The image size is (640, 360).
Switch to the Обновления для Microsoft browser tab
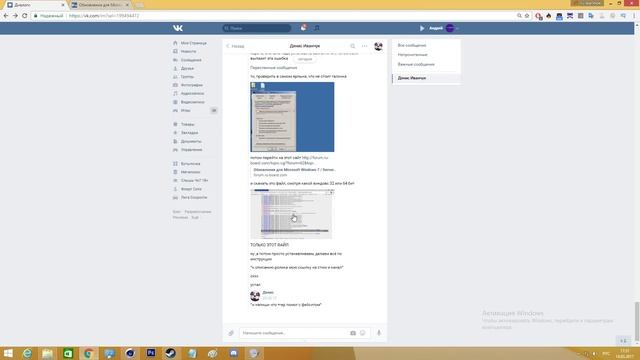(100, 5)
